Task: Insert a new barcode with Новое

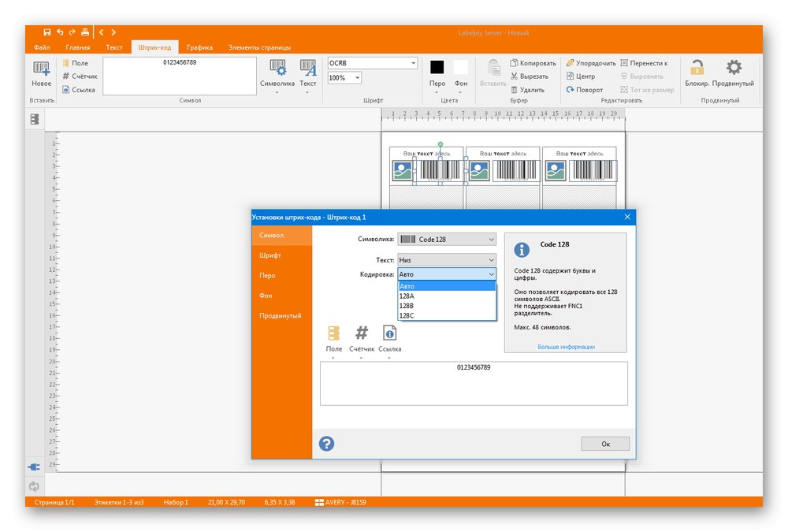Action: click(x=41, y=73)
